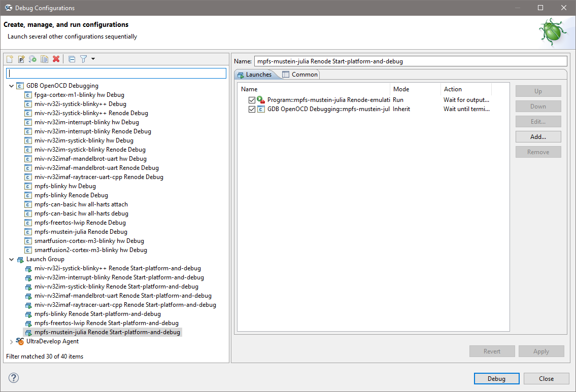Click the Duplicate configuration icon
The width and height of the screenshot is (576, 392).
tap(45, 59)
